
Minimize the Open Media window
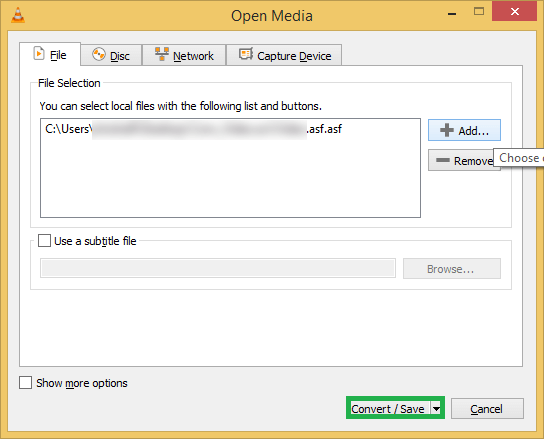(x=452, y=14)
